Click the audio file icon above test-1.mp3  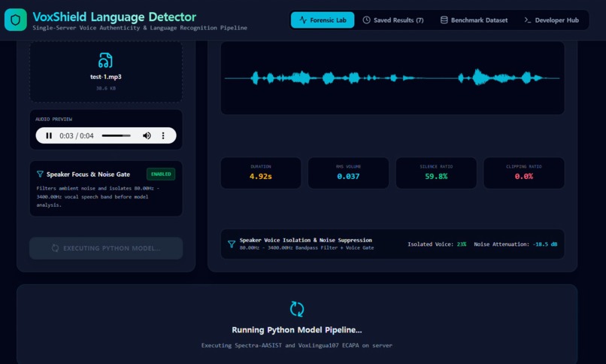105,60
